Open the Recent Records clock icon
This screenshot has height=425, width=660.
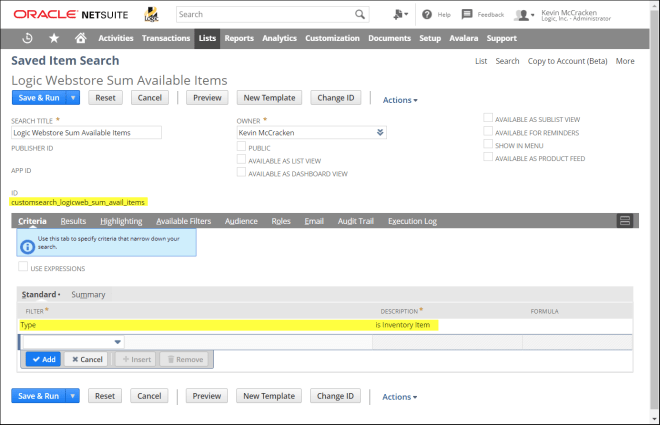pos(27,38)
